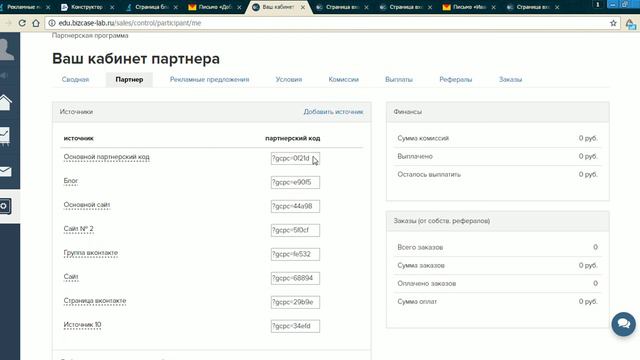Bookmark this page with the star icon
Screen dimensions: 640x360
click(x=613, y=23)
